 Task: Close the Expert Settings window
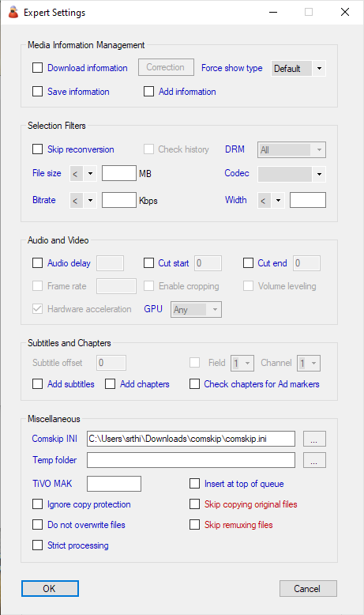pos(345,12)
